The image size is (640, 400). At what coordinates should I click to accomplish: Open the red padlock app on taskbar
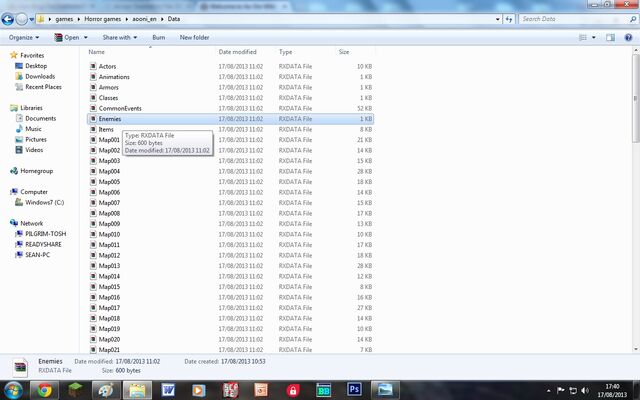coord(292,391)
